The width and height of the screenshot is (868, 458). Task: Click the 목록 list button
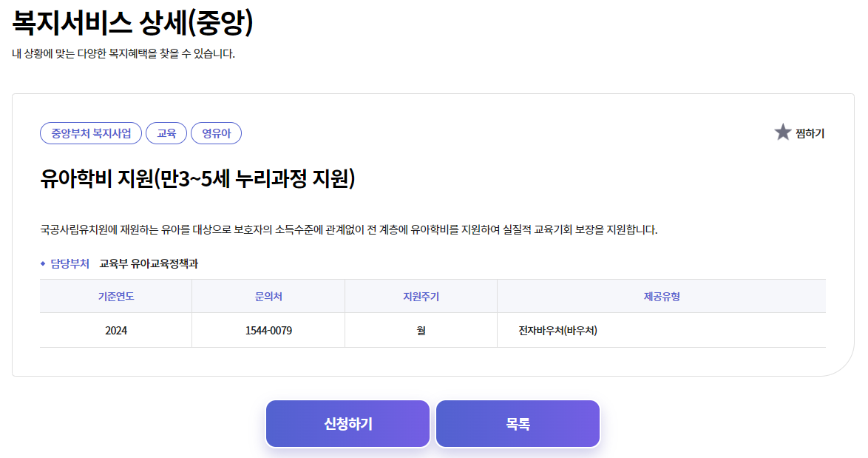518,423
